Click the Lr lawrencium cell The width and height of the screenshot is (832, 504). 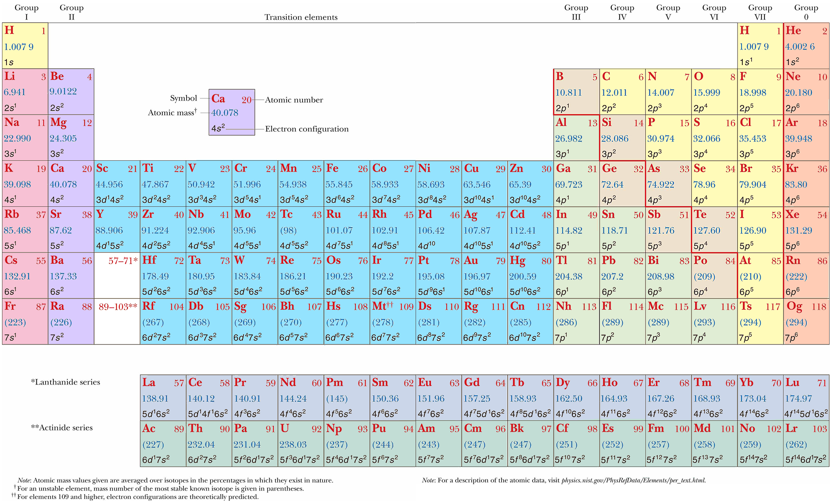(x=807, y=444)
